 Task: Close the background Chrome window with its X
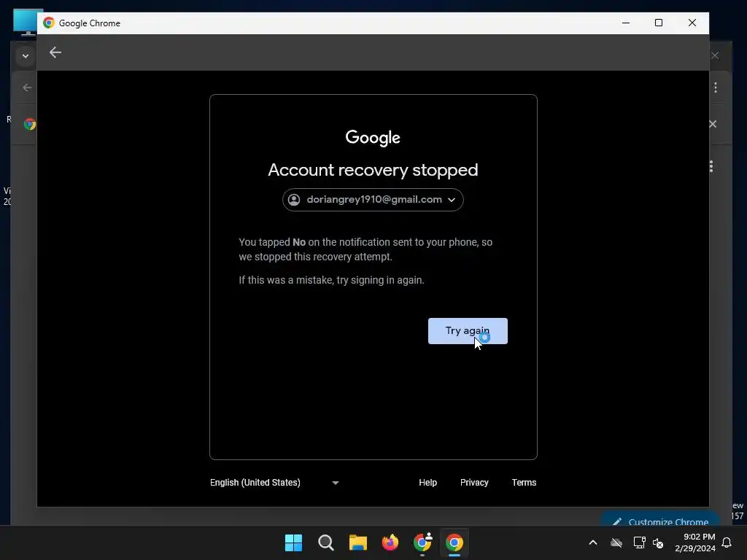pyautogui.click(x=715, y=55)
